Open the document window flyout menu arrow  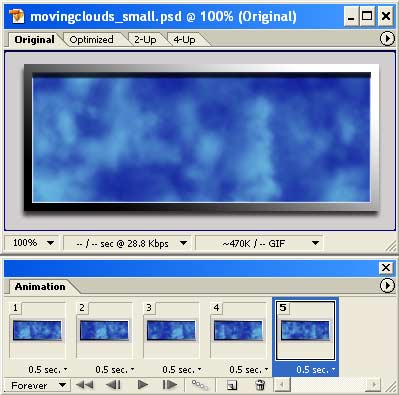click(387, 39)
